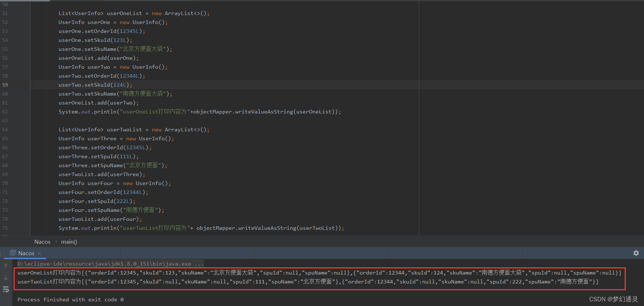Click the userTwoList console output line
The image size is (644, 306).
pos(308,282)
